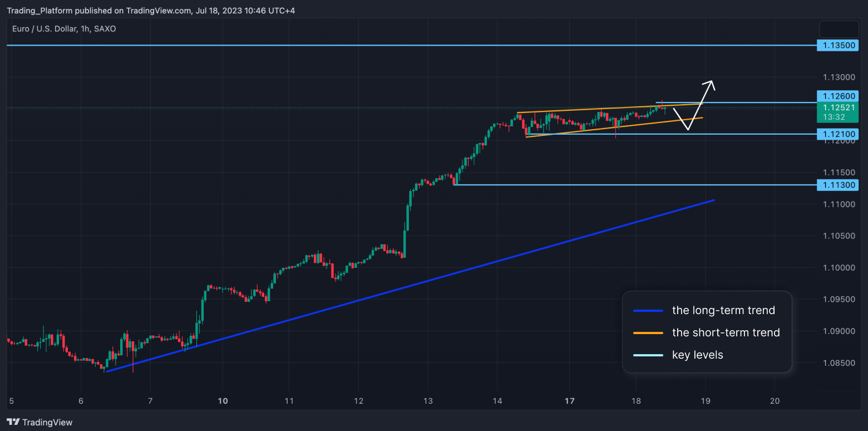Click the orange short-term trend swatch in legend
The image size is (868, 431).
click(648, 332)
